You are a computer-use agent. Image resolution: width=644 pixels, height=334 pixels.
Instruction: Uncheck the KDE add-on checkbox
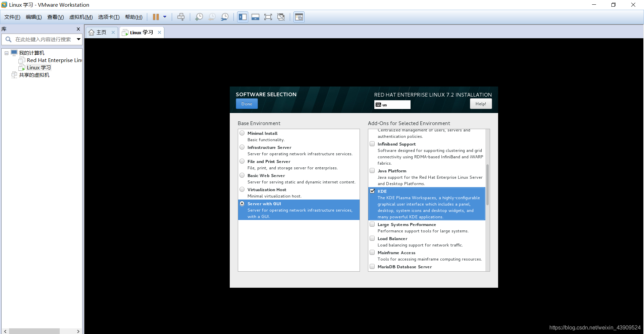[x=372, y=191]
